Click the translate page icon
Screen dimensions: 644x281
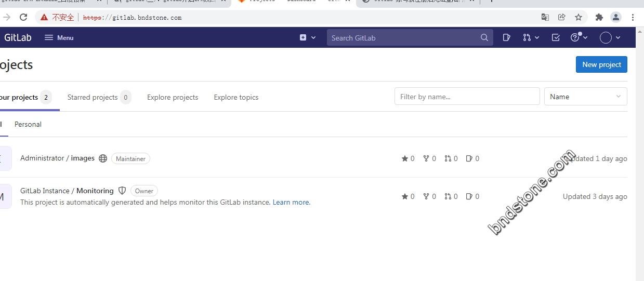pyautogui.click(x=545, y=17)
